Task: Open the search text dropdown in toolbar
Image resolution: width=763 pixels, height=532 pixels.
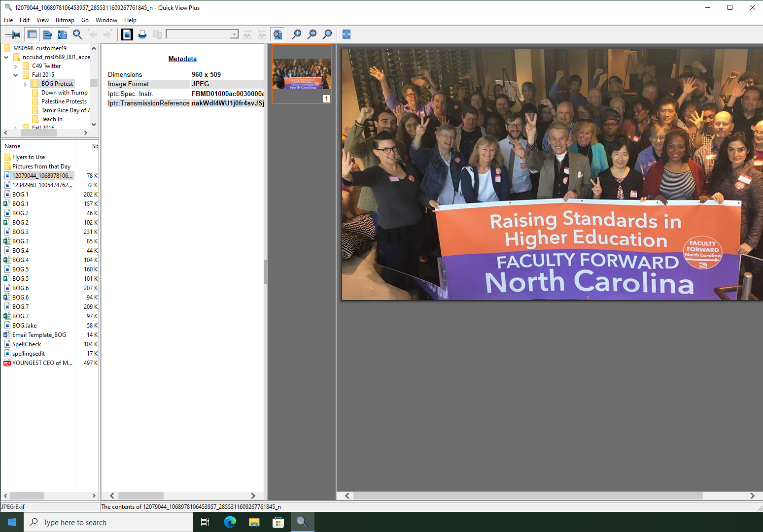Action: tap(234, 34)
